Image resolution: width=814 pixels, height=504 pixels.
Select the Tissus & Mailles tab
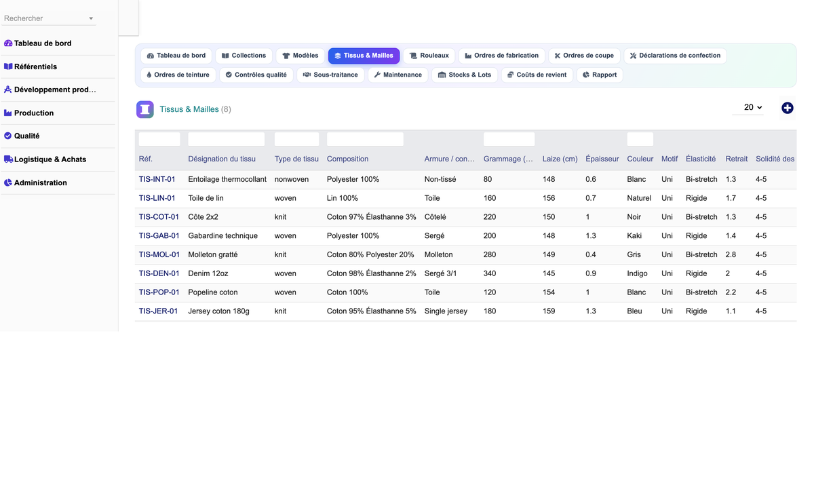pyautogui.click(x=364, y=56)
